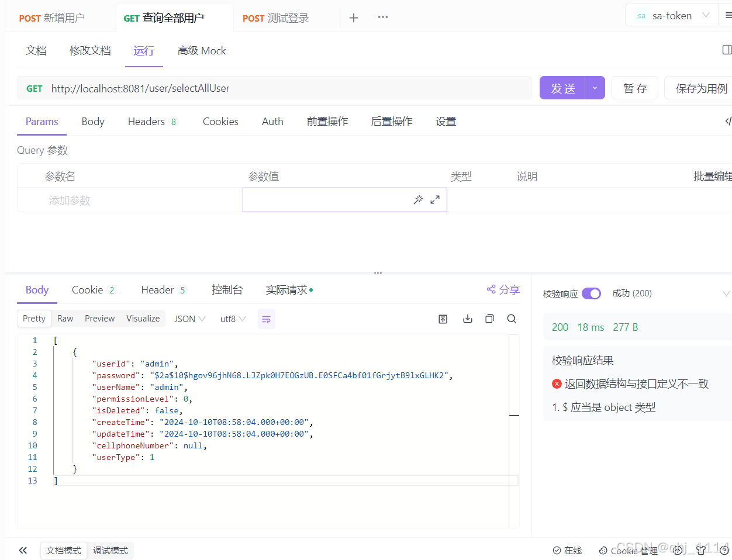Toggle auto-wrap formatting for response body
The image size is (732, 560).
(266, 319)
